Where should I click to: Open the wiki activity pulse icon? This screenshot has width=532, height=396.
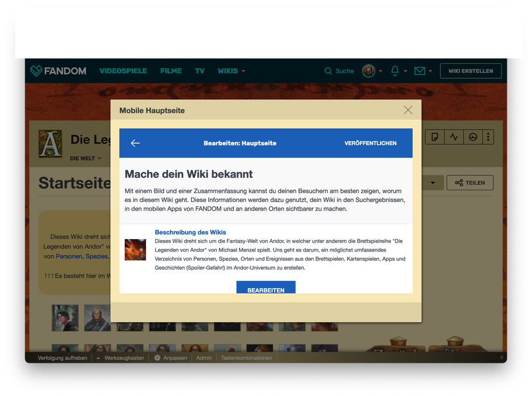pos(454,137)
